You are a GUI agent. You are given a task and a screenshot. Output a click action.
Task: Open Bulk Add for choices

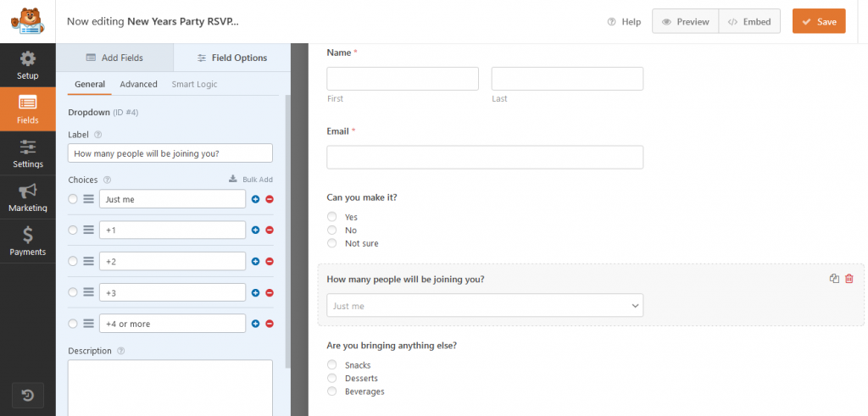pyautogui.click(x=251, y=180)
